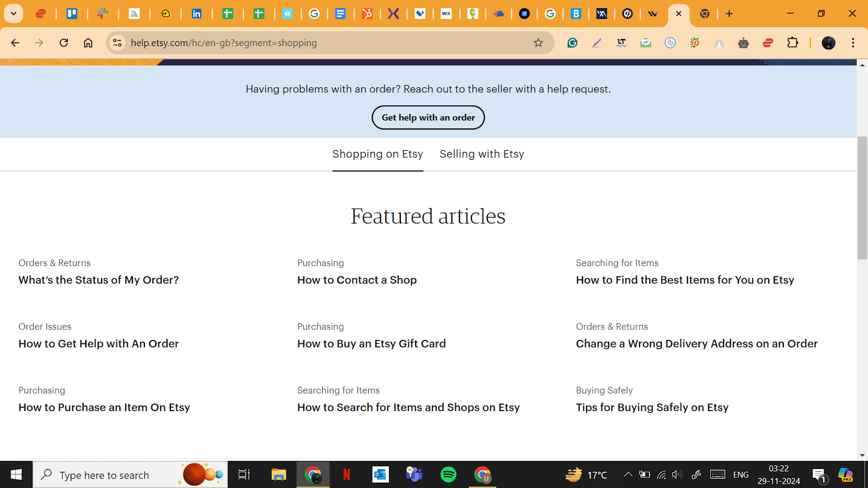Image resolution: width=868 pixels, height=488 pixels.
Task: Open the notification center icon
Action: coord(819,476)
